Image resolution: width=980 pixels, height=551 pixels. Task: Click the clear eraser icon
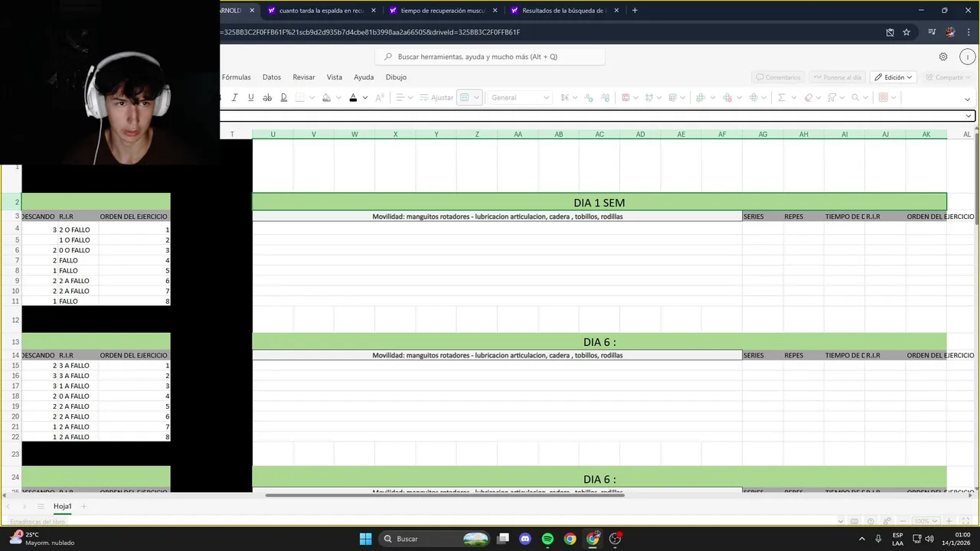click(x=808, y=98)
